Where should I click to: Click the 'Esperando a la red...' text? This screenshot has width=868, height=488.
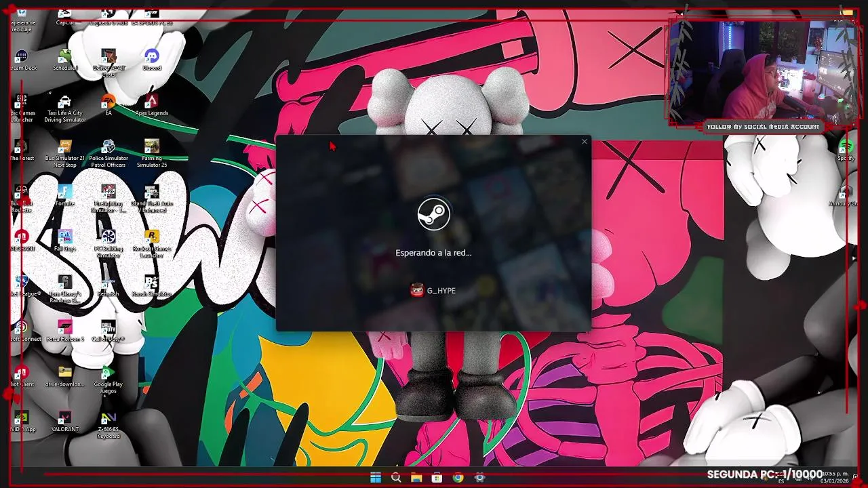click(x=433, y=253)
